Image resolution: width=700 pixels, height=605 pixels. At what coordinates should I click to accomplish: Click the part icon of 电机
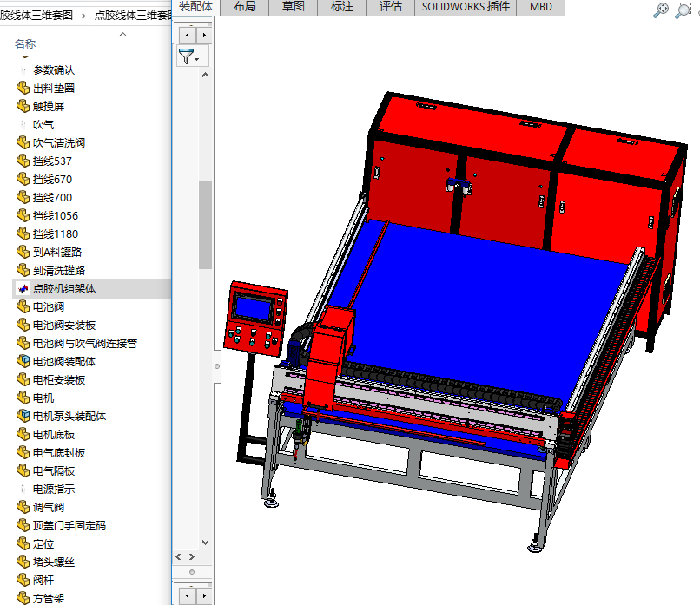point(23,398)
